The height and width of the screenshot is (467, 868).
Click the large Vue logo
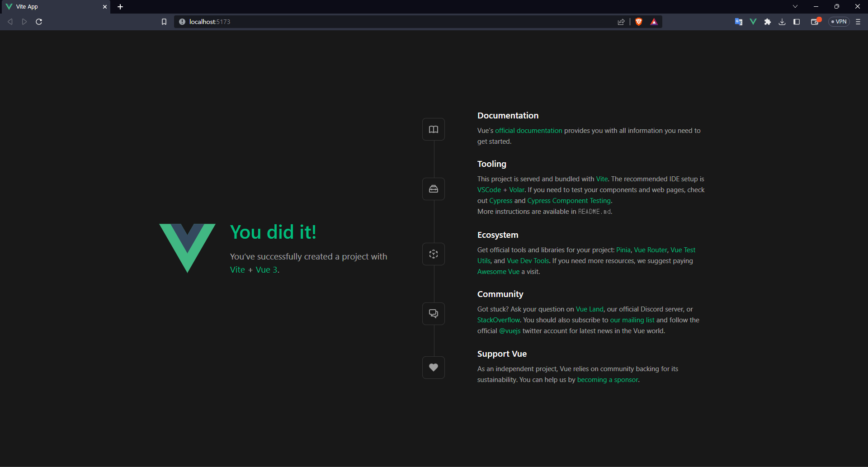click(187, 248)
